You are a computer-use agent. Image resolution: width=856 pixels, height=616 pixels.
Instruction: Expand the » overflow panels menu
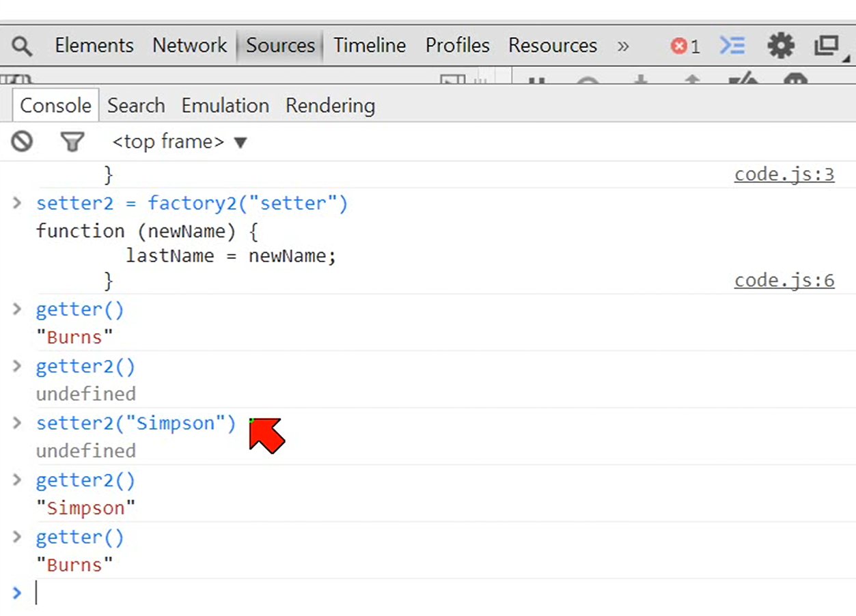[622, 46]
